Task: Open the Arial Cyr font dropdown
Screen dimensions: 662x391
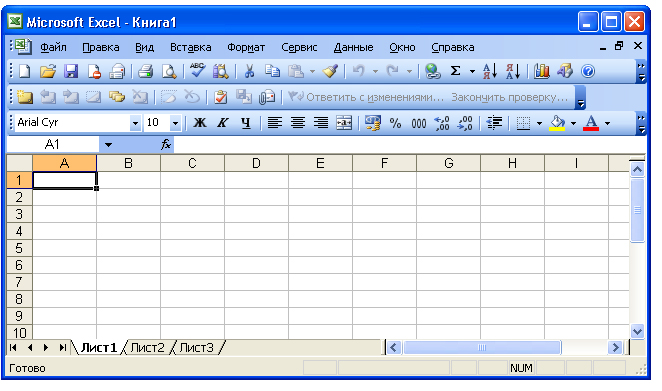Action: [135, 123]
